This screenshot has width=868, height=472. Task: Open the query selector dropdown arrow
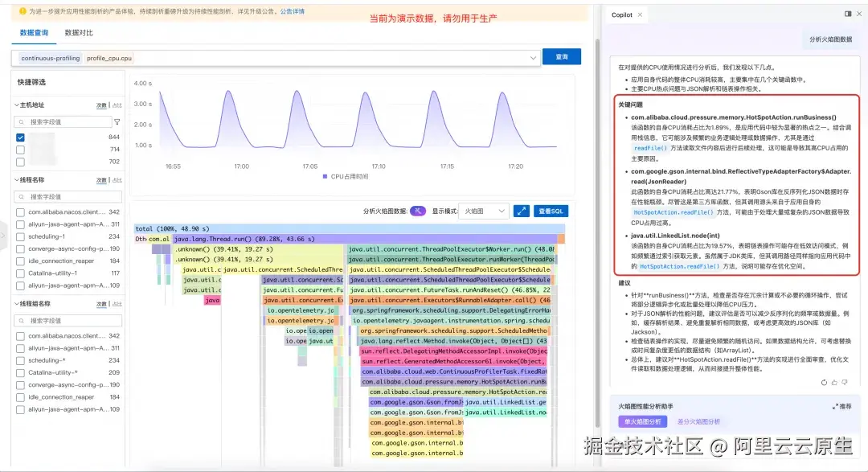[x=533, y=58]
